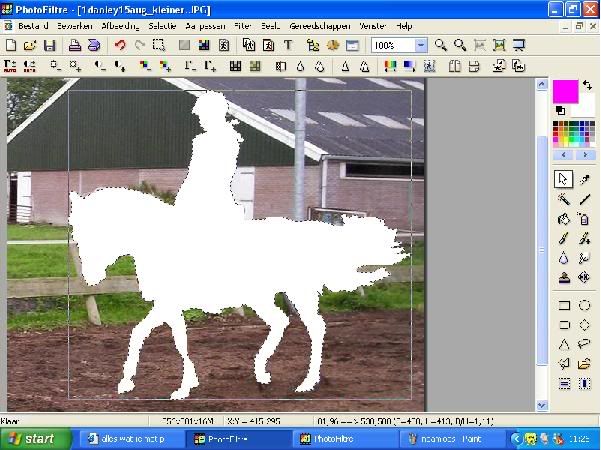The width and height of the screenshot is (601, 450).
Task: Click the scanner import icon
Action: (x=94, y=45)
